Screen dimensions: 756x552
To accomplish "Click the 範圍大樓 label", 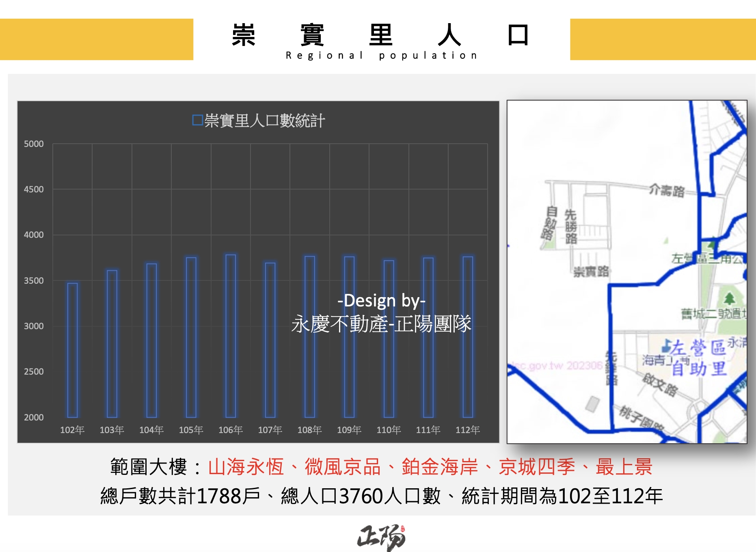I will click(148, 467).
